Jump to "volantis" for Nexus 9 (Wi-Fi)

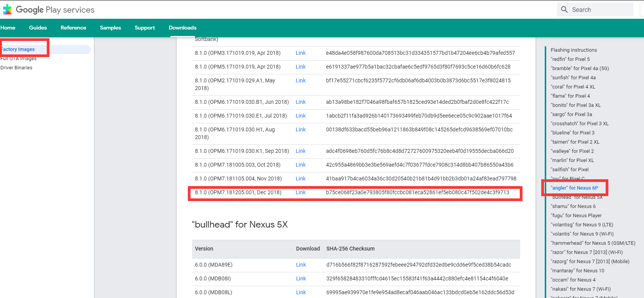click(582, 234)
